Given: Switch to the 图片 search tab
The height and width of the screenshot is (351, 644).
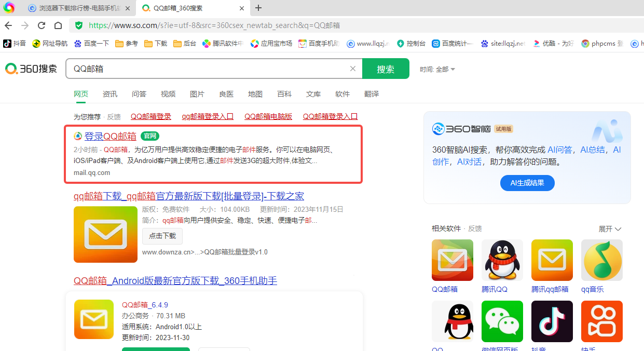Looking at the screenshot, I should pyautogui.click(x=197, y=94).
